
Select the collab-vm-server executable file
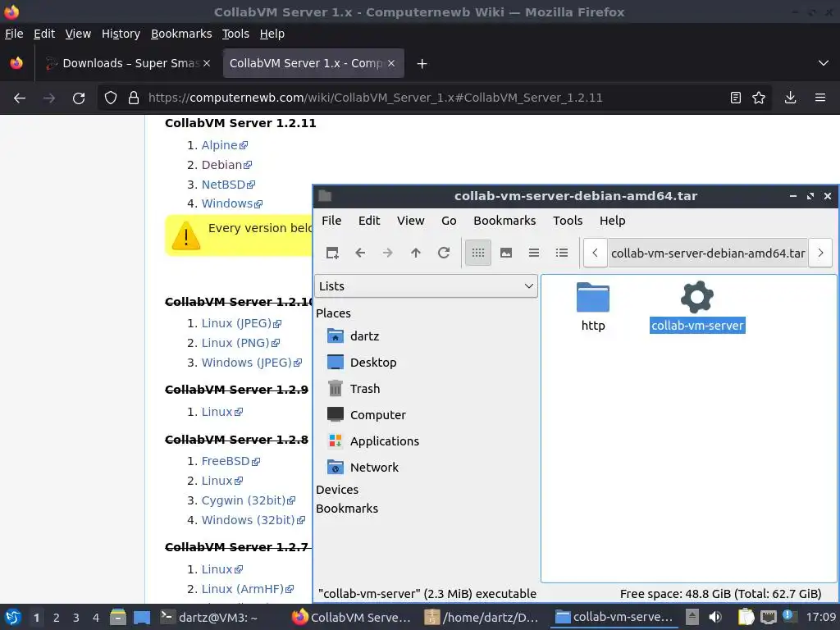697,307
